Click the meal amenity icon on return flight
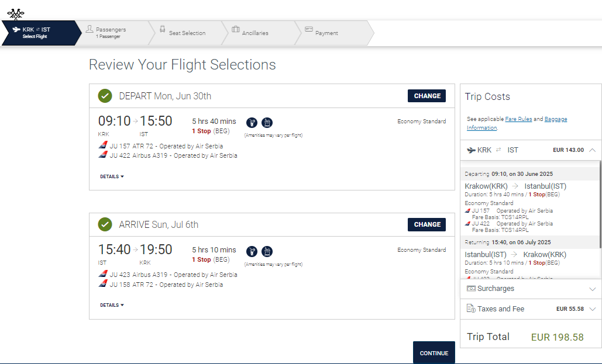 pyautogui.click(x=252, y=252)
